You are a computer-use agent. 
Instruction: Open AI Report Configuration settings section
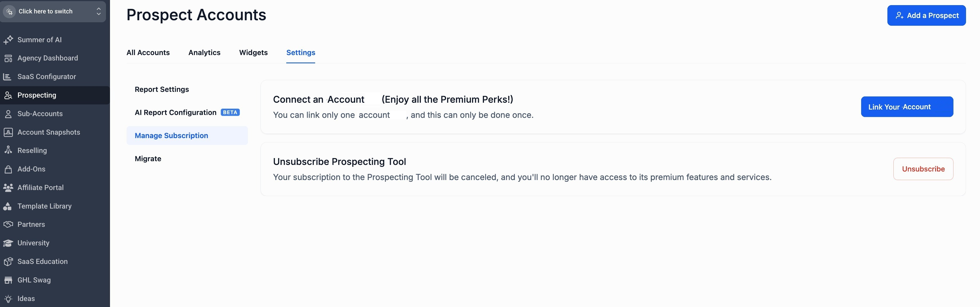[175, 112]
